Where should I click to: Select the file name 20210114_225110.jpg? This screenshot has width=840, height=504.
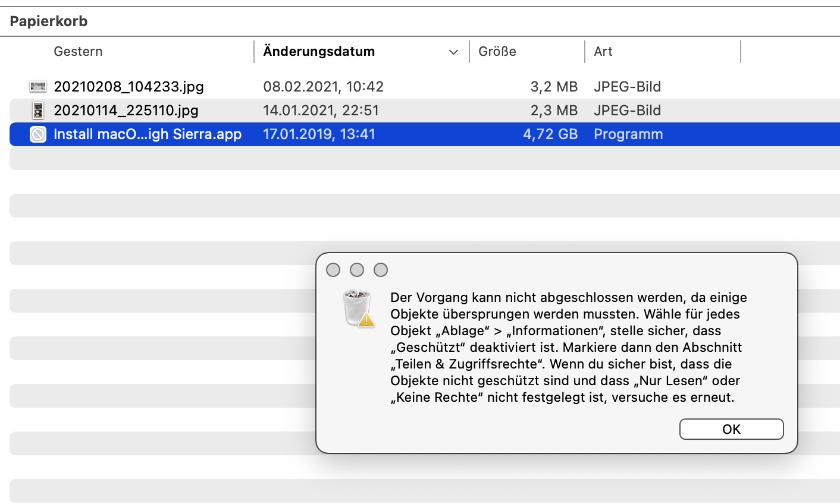click(126, 111)
